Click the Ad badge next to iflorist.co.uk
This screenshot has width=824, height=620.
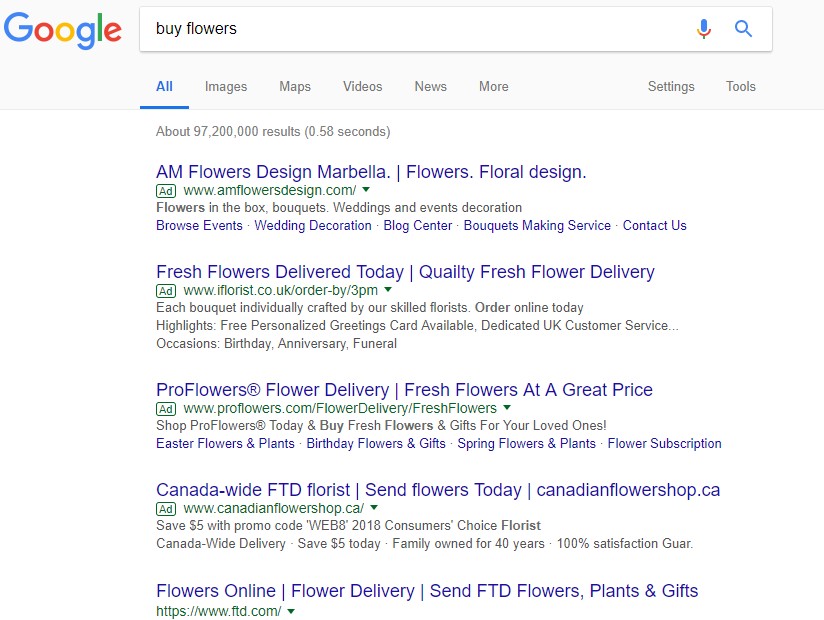click(166, 291)
